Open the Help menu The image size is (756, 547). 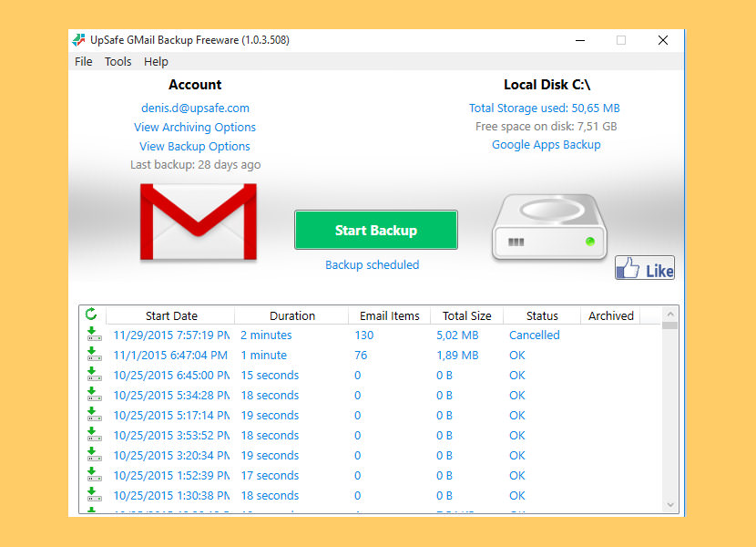(155, 61)
